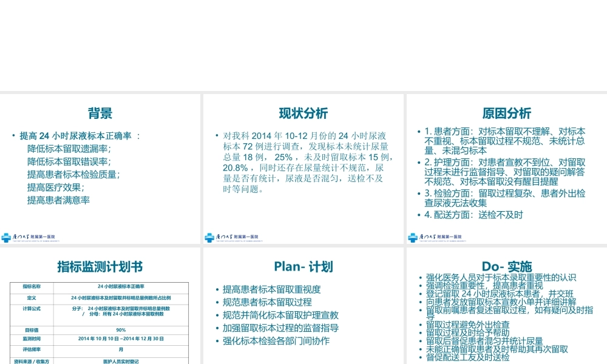This screenshot has height=364, width=607.
Task: Click the hospital name text on the 现状分析 slide
Action: 236,237
